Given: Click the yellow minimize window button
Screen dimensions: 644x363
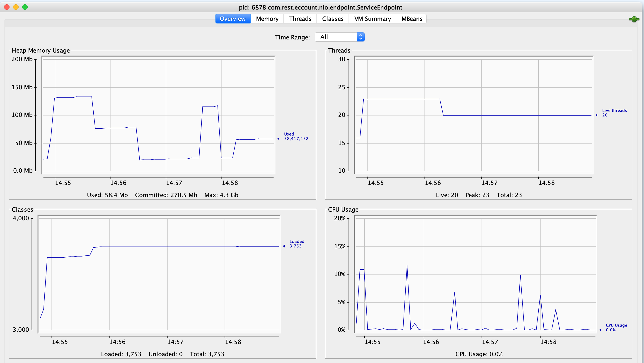Looking at the screenshot, I should coord(16,7).
